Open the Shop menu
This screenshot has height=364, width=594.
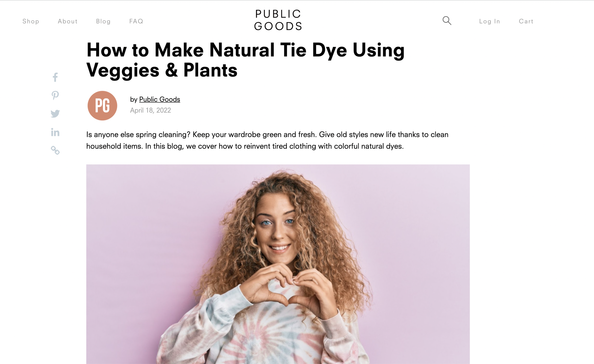31,21
